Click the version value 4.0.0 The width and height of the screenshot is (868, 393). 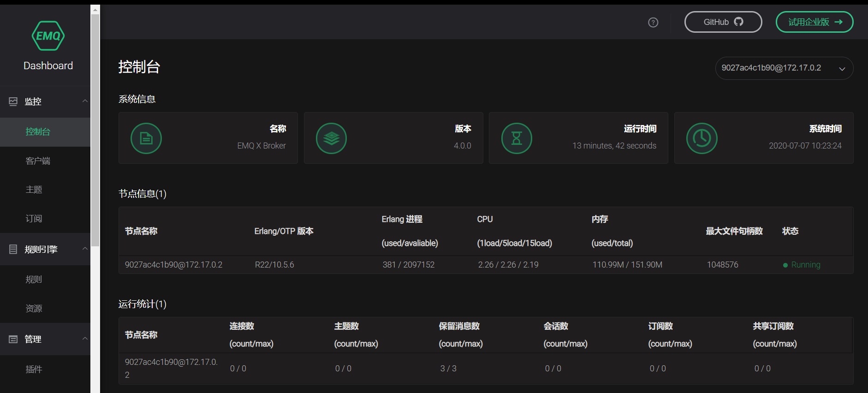[x=462, y=146]
